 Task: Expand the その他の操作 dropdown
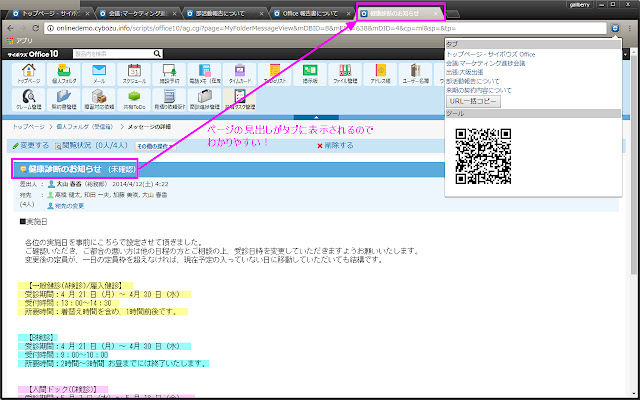(156, 146)
